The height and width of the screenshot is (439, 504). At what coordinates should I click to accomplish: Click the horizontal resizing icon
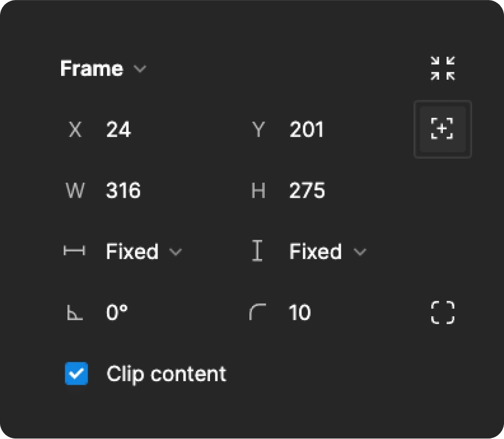(x=75, y=251)
